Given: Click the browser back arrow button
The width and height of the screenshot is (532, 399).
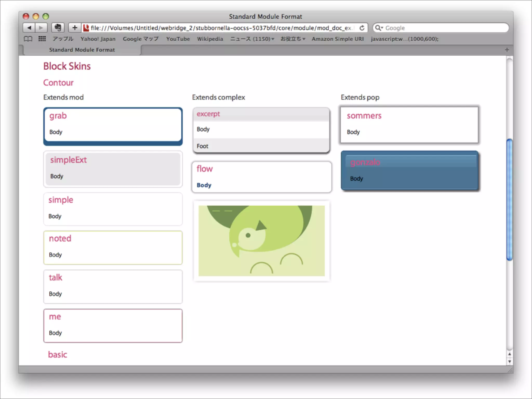Looking at the screenshot, I should tap(29, 28).
